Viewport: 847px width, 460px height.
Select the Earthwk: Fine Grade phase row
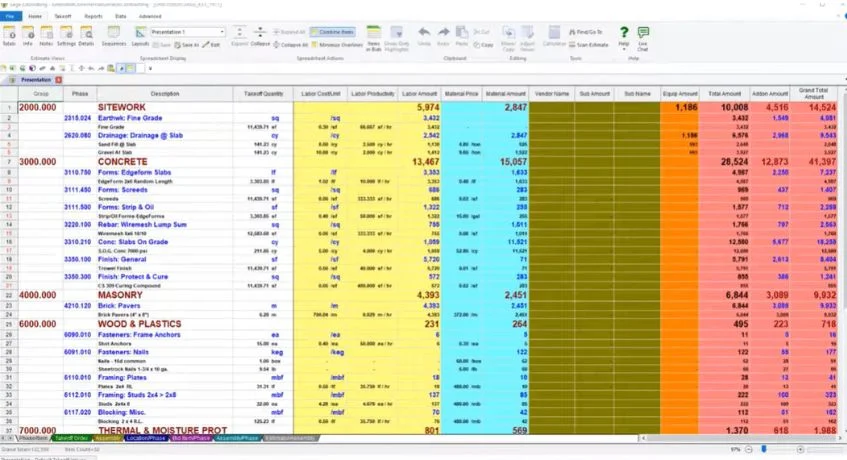428,118
